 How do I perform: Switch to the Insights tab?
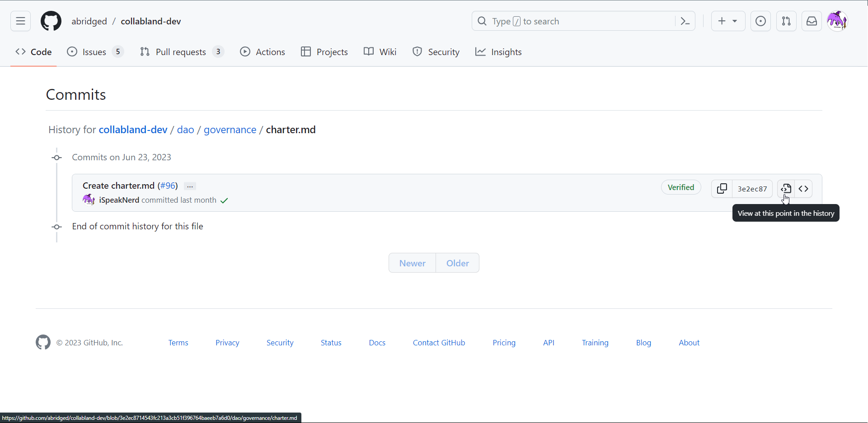[498, 52]
